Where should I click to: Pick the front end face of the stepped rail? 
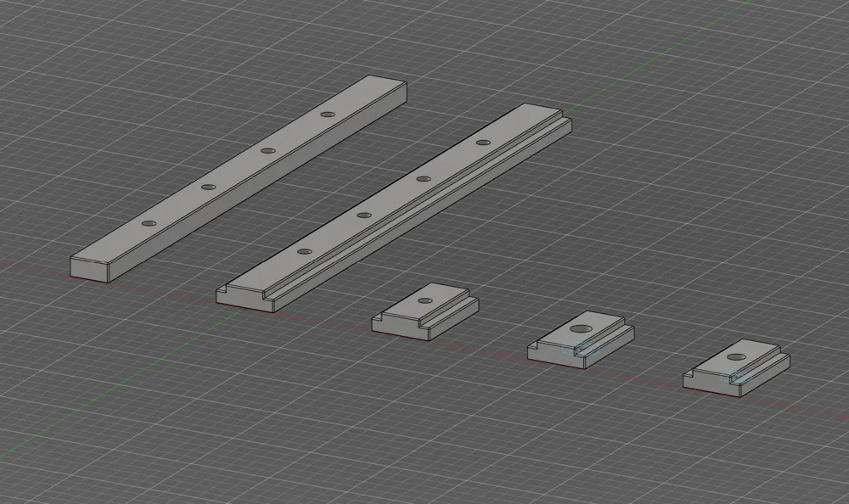tap(245, 298)
